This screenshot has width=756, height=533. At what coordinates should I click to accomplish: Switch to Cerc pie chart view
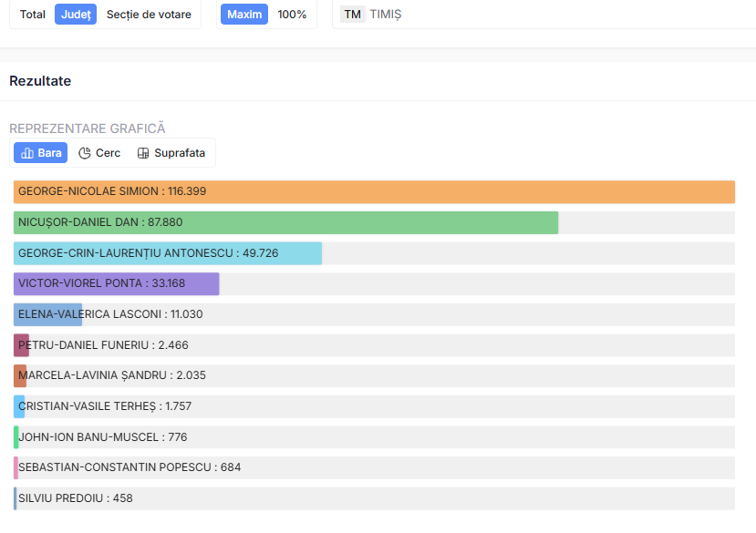(99, 153)
